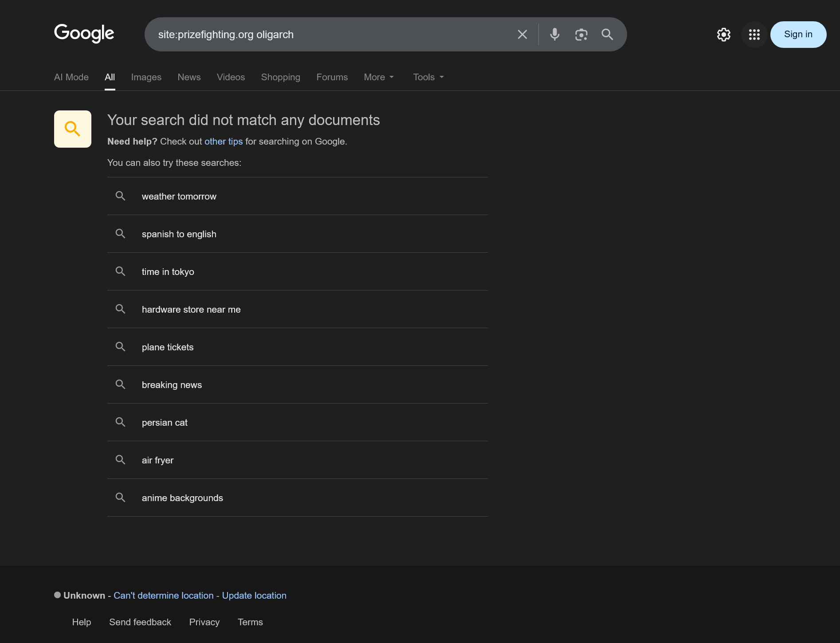
Task: Click the magnifier search submit icon
Action: coord(607,35)
